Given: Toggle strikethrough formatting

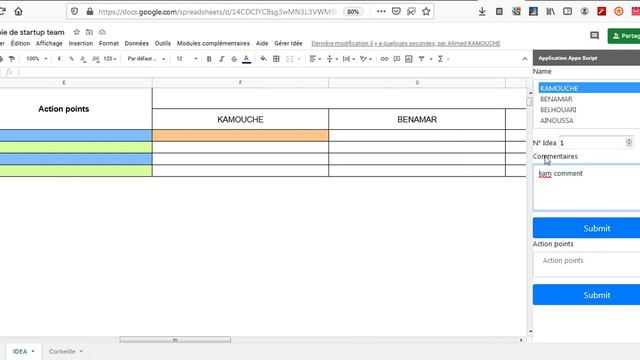Looking at the screenshot, I should [234, 59].
